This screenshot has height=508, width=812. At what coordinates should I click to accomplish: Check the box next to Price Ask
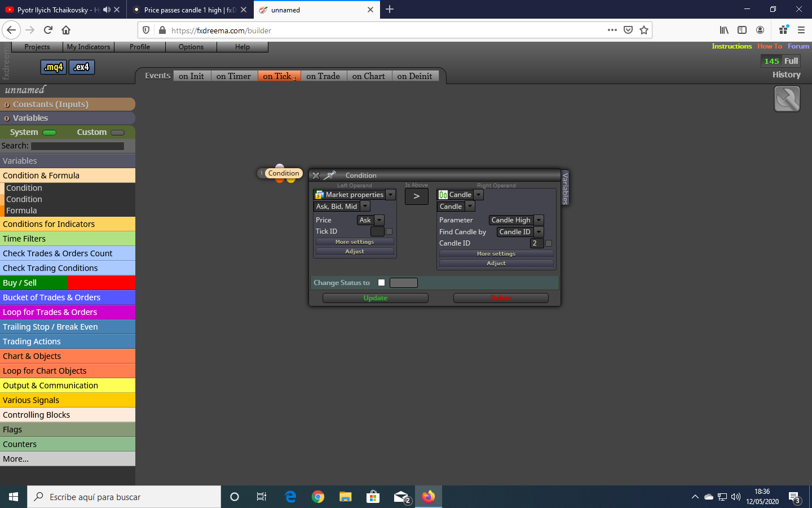(389, 220)
